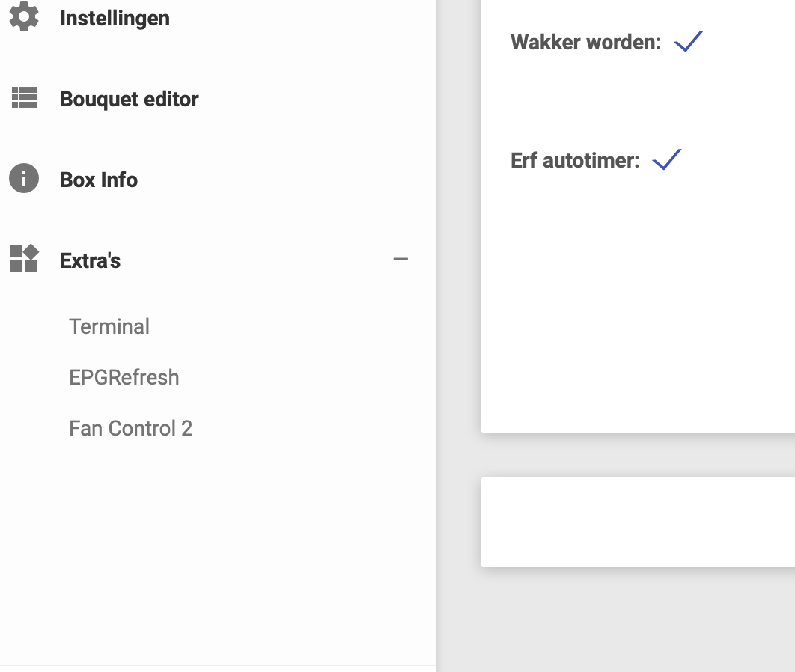
Task: Open the Bouquet editor text entry
Action: click(x=130, y=99)
